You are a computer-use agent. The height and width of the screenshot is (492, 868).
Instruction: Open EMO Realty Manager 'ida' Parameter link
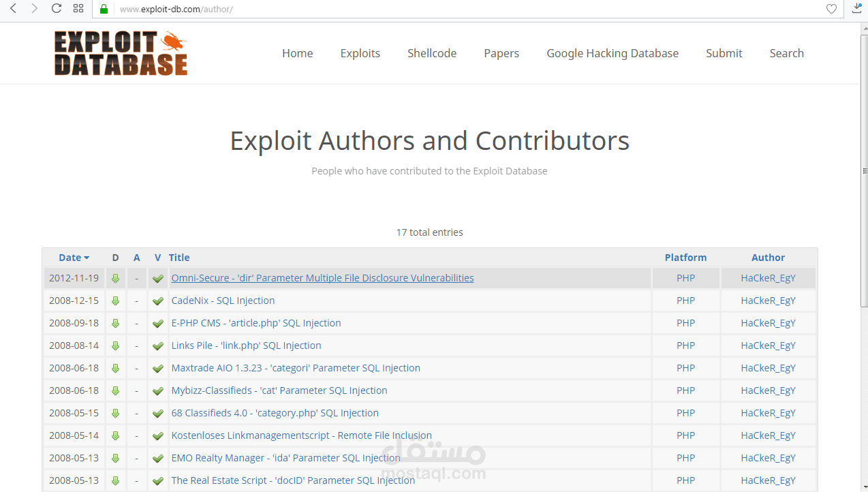285,458
